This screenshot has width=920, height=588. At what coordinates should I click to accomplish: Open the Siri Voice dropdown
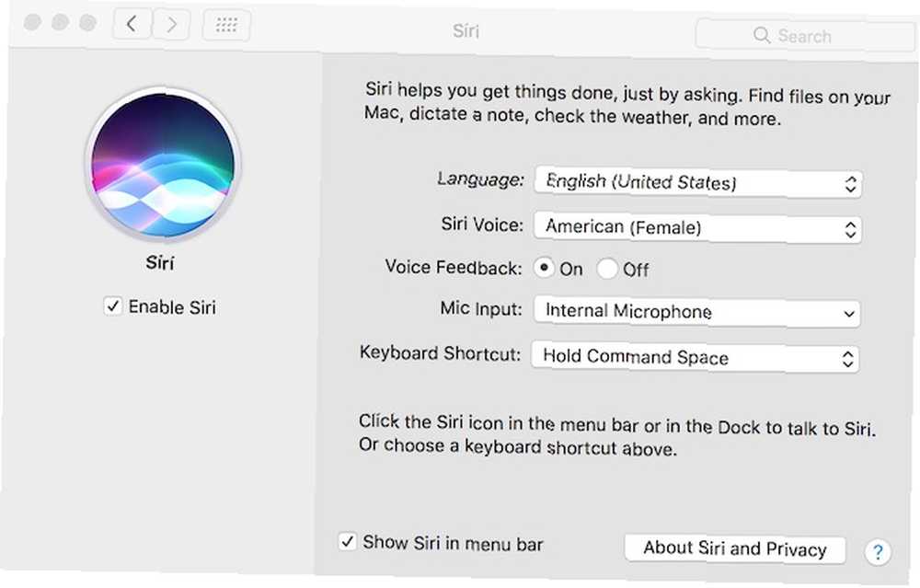697,227
